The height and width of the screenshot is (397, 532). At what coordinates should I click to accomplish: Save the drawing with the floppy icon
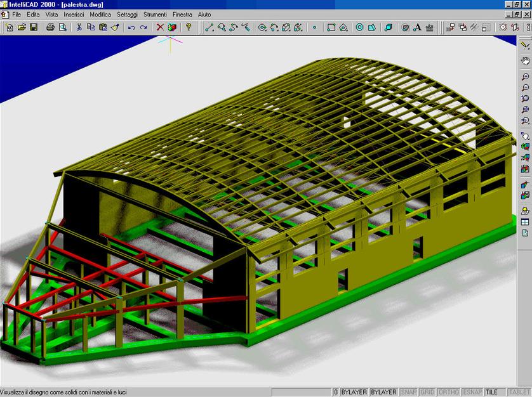point(33,27)
